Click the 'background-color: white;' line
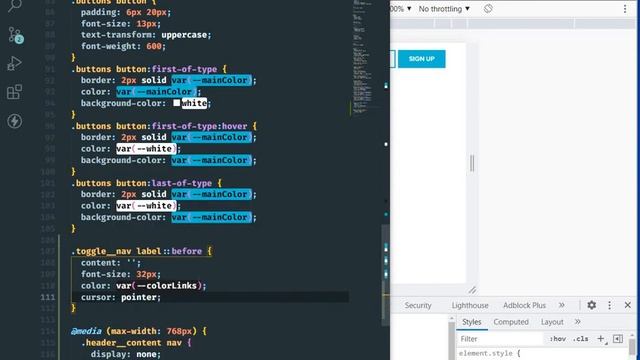This screenshot has height=360, width=640. click(146, 103)
